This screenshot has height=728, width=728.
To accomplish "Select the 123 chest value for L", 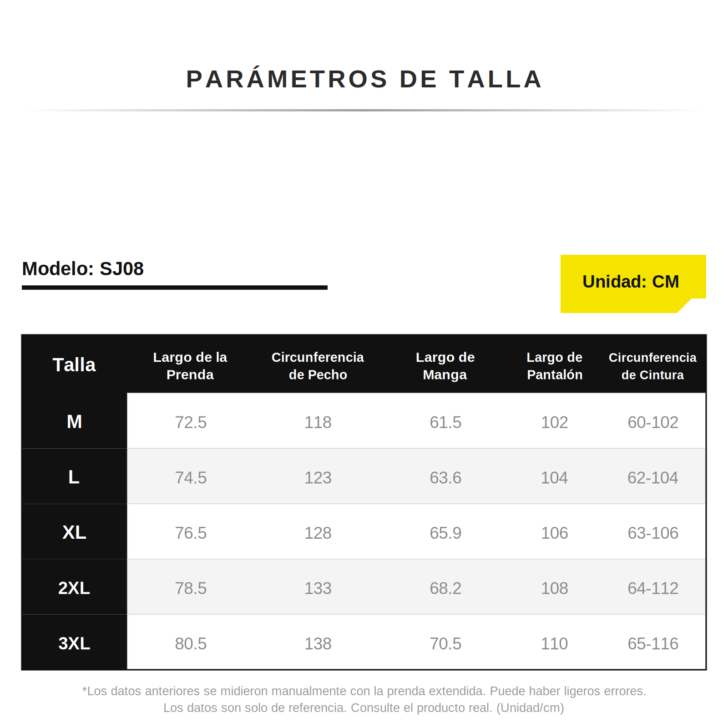I will [x=318, y=478].
